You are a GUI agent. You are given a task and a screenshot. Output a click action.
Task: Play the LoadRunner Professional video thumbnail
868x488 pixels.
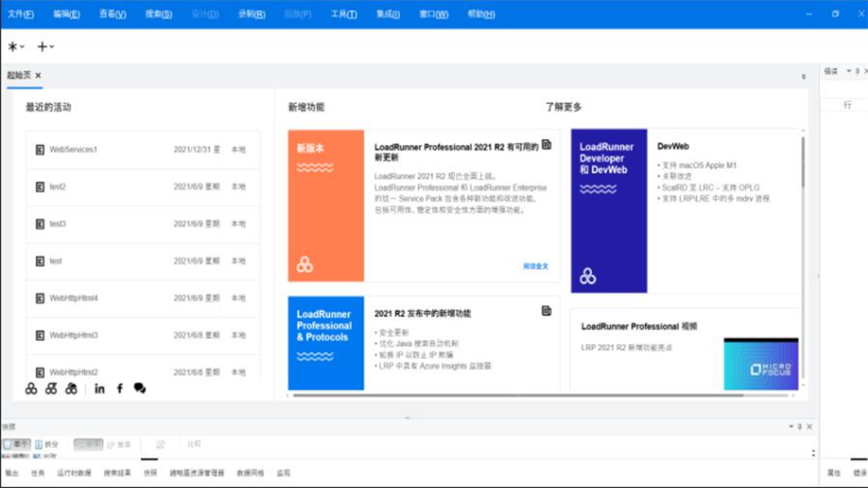(x=761, y=364)
